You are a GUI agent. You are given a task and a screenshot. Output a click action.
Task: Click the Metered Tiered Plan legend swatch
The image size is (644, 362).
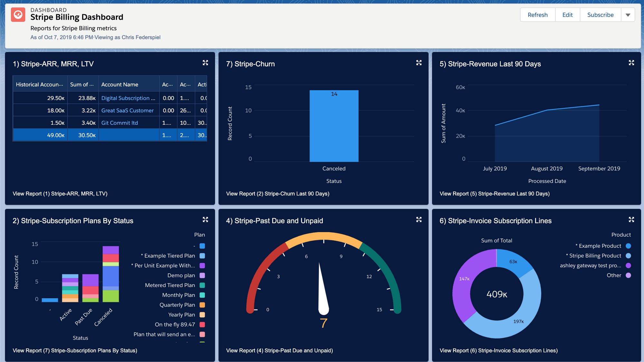pyautogui.click(x=202, y=285)
